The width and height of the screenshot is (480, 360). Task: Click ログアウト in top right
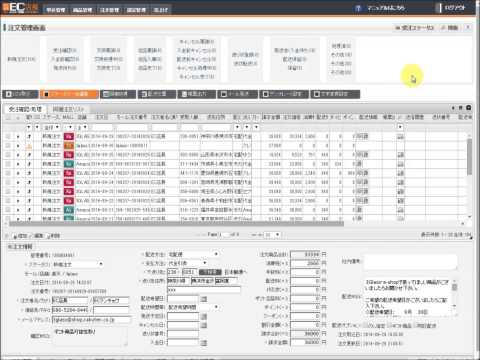[x=455, y=8]
